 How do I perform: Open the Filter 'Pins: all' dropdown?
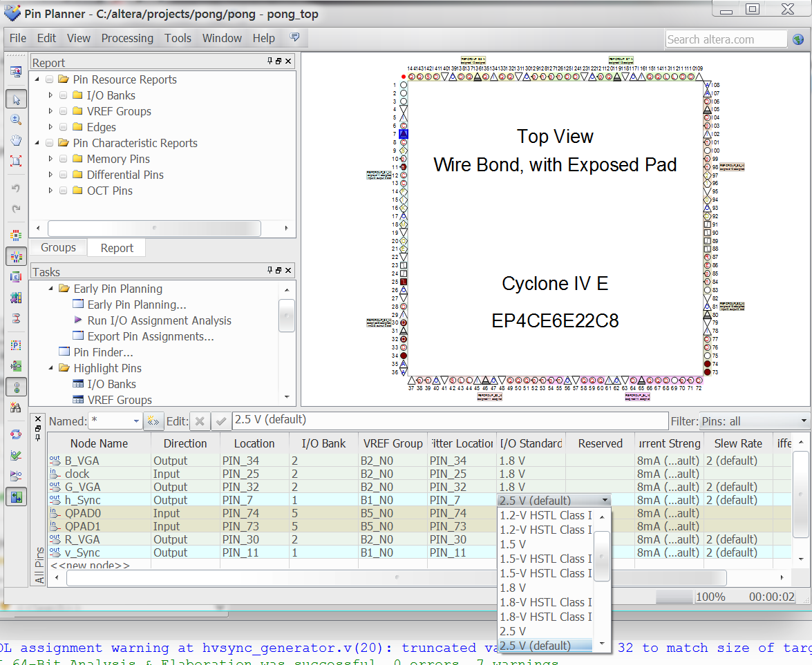[x=805, y=421]
